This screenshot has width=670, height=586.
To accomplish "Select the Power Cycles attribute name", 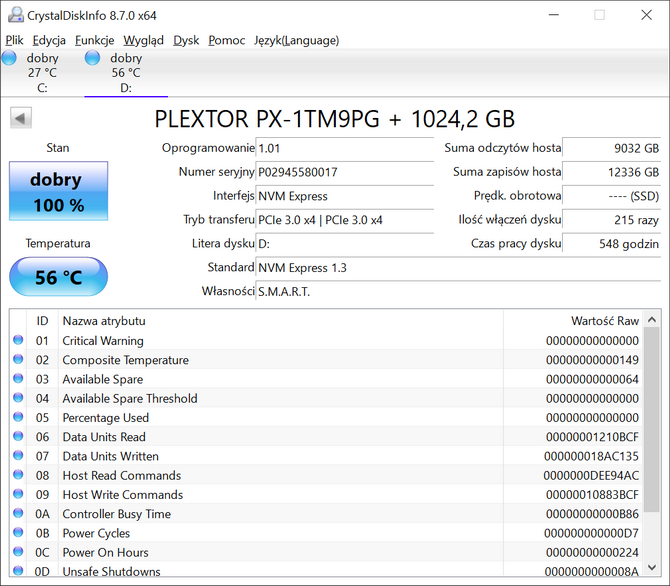I will point(96,533).
